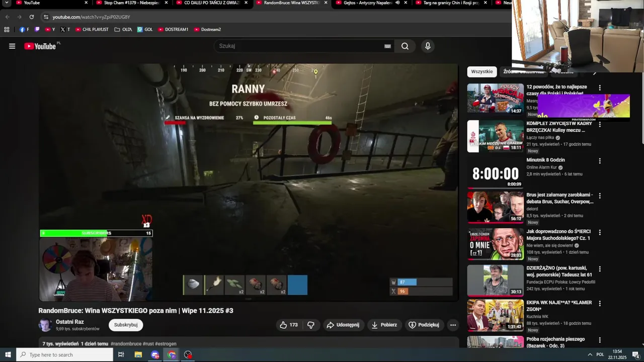The height and width of the screenshot is (362, 644).
Task: Open Chrome apps grid in bookmarks bar
Action: [x=7, y=29]
